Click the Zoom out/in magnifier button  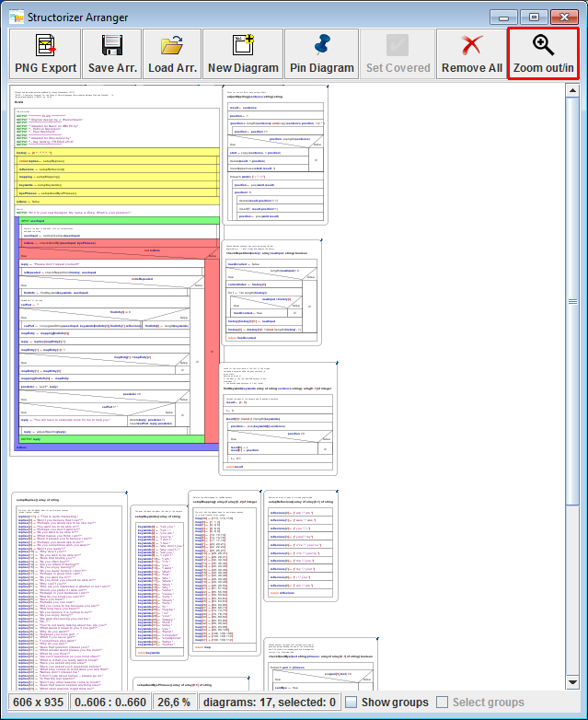pyautogui.click(x=543, y=54)
